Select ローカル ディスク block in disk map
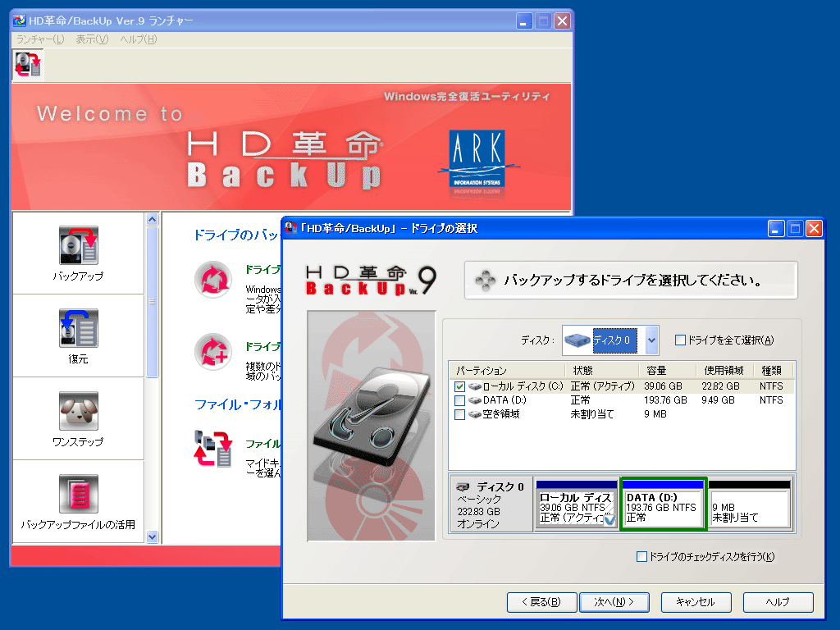This screenshot has width=840, height=630. pos(577,504)
